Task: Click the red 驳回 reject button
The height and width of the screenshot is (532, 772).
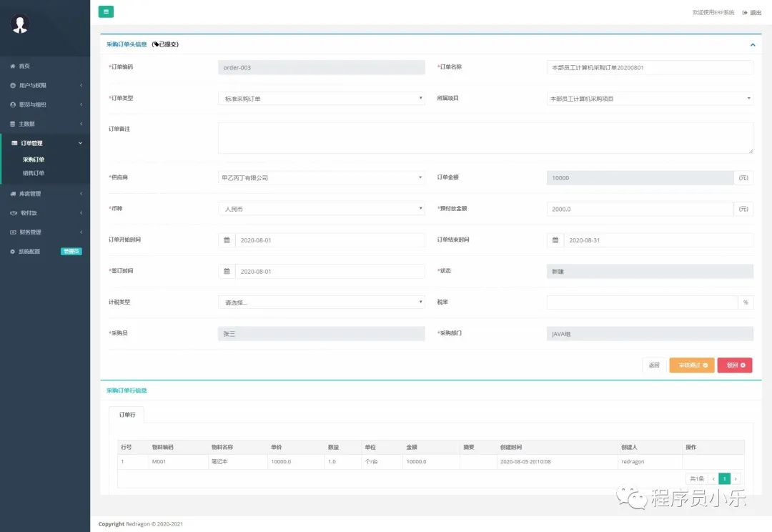Action: pos(735,365)
